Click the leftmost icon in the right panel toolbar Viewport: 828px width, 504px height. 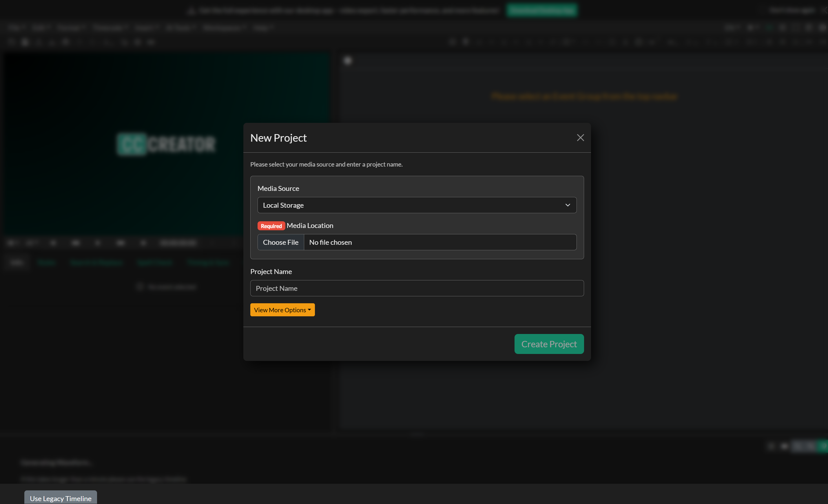[x=452, y=42]
